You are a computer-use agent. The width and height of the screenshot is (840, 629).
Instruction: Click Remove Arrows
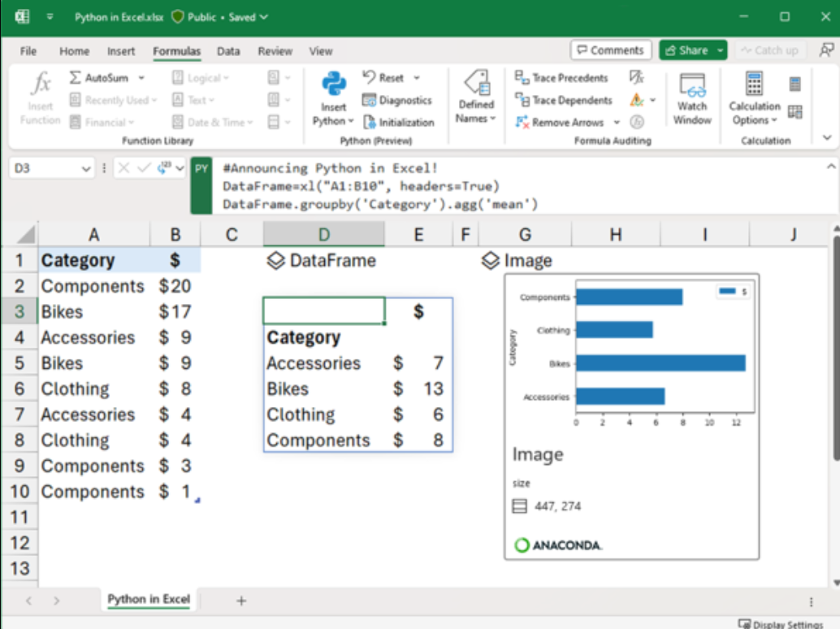tap(559, 123)
